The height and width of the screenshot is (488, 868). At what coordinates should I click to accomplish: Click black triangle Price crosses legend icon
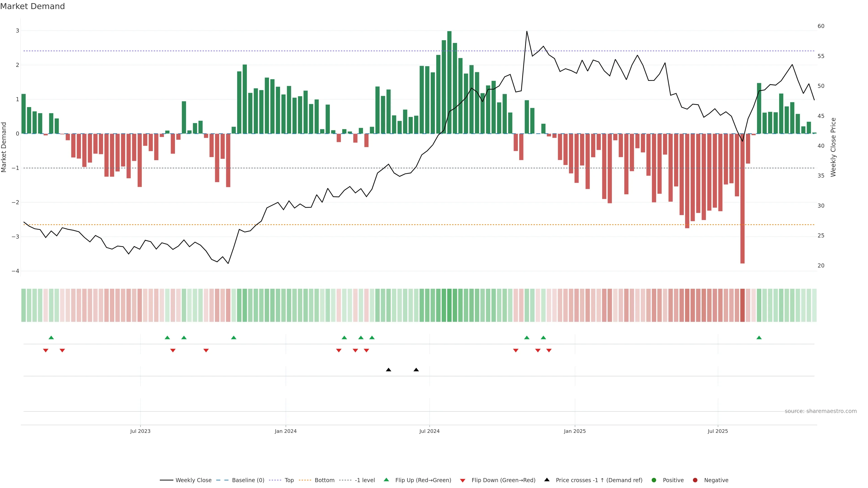pyautogui.click(x=547, y=480)
